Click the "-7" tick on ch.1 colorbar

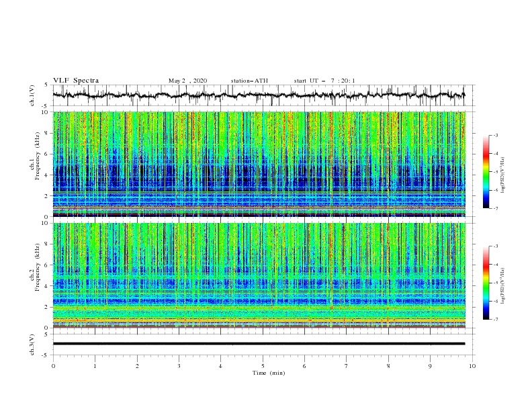495,208
